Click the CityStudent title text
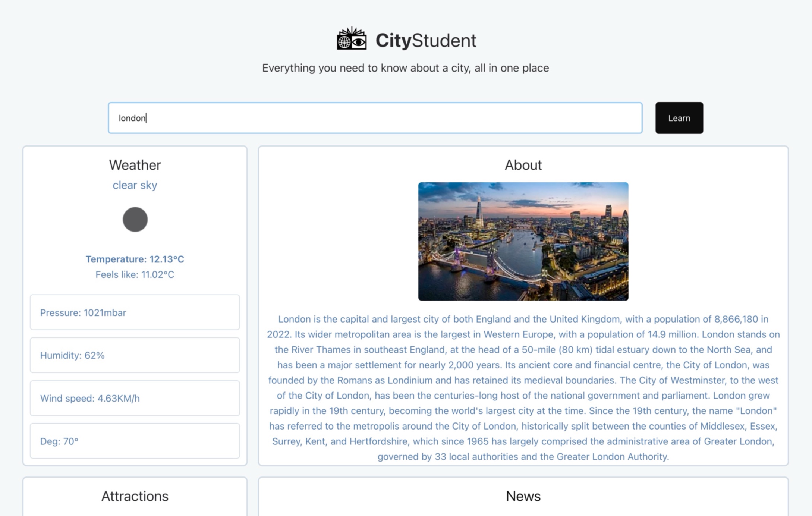The width and height of the screenshot is (812, 516). point(425,40)
